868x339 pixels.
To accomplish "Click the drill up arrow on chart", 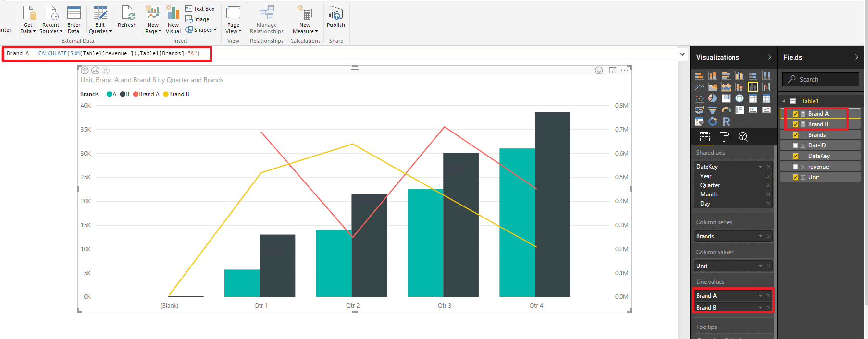I will pos(85,70).
